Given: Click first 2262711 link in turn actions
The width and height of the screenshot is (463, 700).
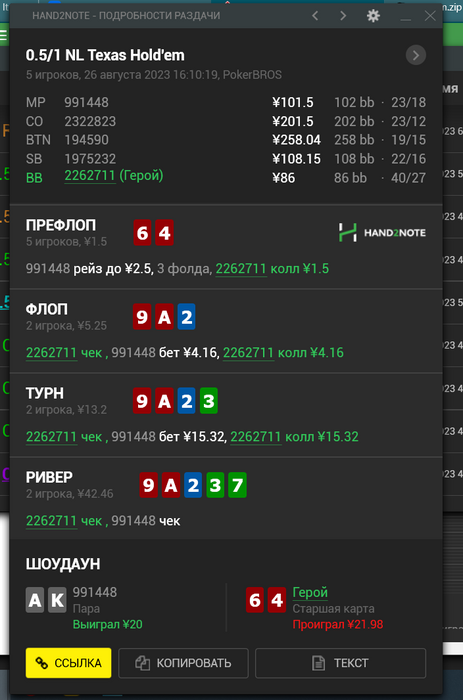Looking at the screenshot, I should (x=51, y=437).
